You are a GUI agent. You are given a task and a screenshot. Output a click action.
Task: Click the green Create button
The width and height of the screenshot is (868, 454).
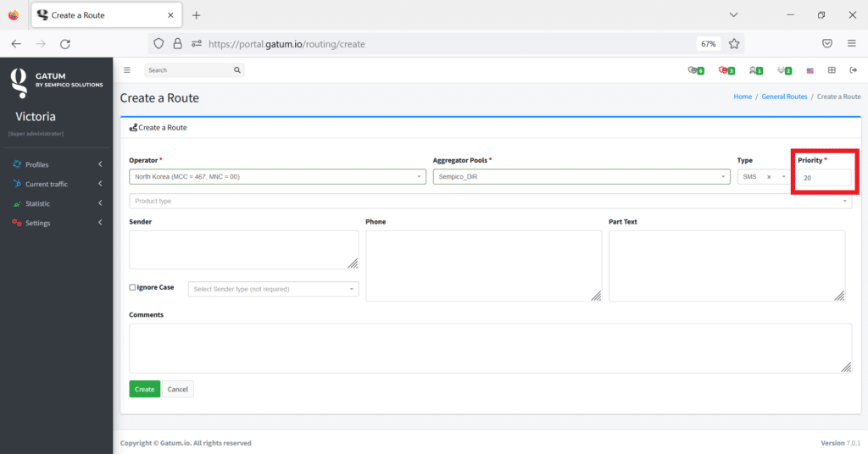pos(144,389)
